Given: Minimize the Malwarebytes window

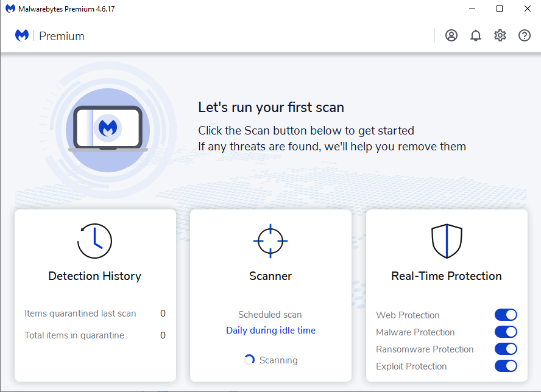Looking at the screenshot, I should (472, 9).
